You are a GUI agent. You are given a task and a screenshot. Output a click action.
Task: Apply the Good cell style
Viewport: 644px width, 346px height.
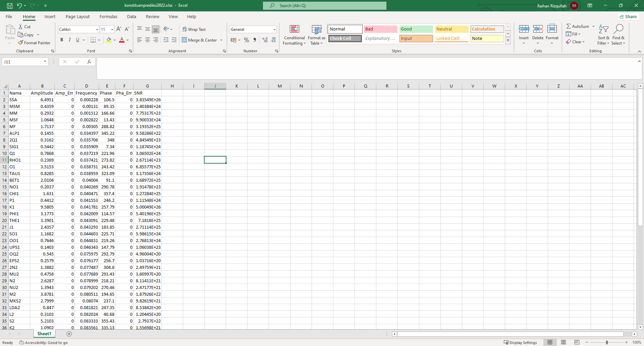point(416,29)
